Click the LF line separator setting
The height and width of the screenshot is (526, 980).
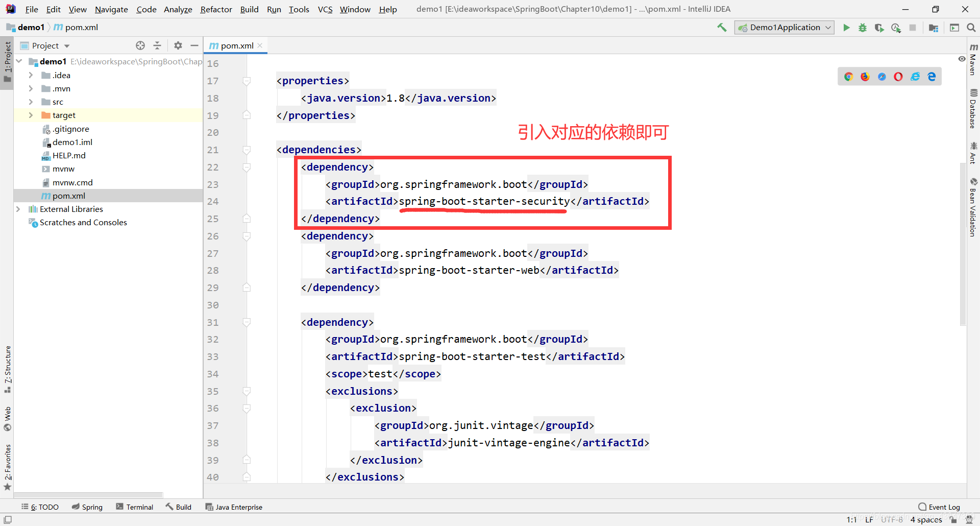pyautogui.click(x=869, y=520)
